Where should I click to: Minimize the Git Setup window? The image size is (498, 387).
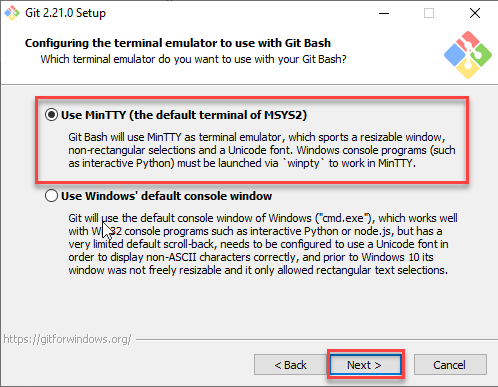pos(384,13)
